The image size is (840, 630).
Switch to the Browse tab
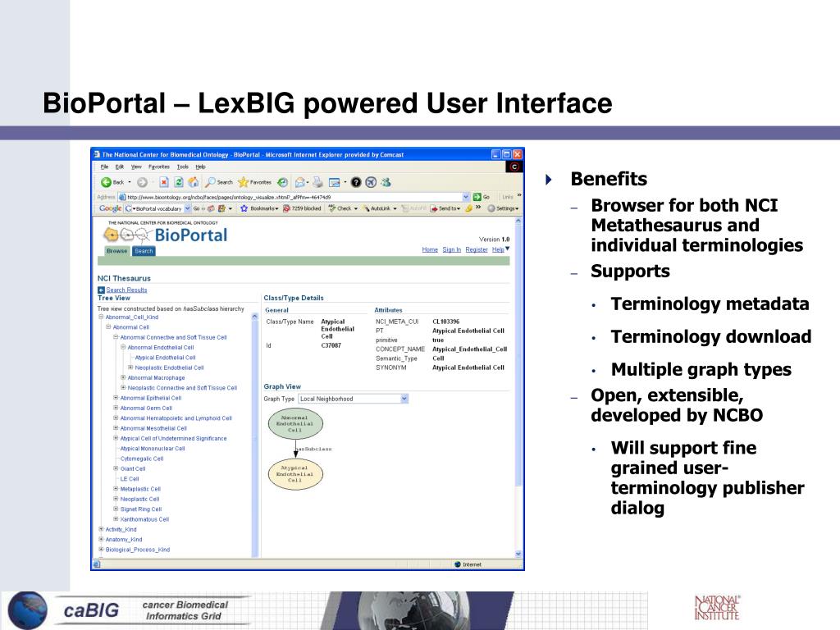[x=116, y=251]
